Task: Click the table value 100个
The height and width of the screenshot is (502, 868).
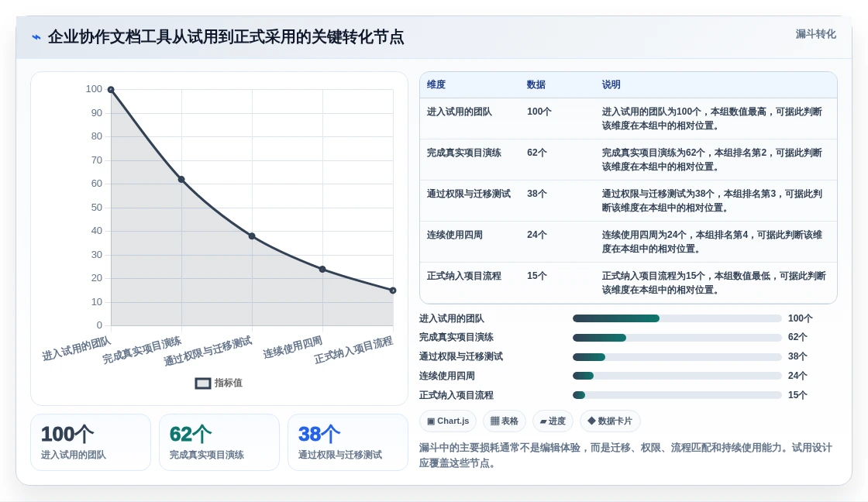Action: click(539, 112)
